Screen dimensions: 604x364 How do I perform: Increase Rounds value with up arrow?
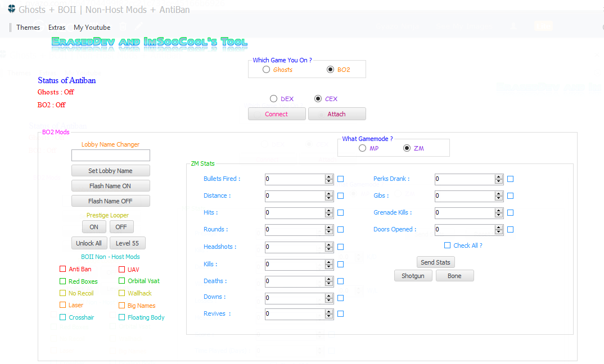pos(329,227)
